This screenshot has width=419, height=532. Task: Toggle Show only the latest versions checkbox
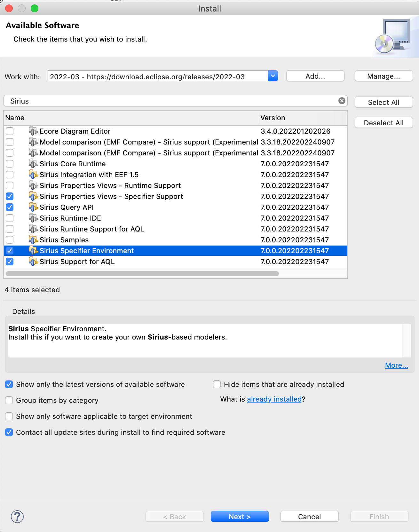click(9, 384)
